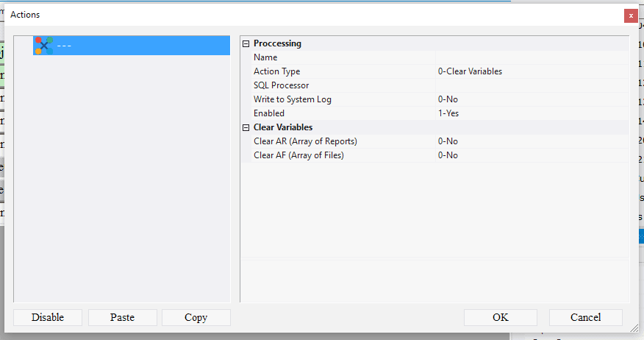
Task: Select the Enabled property label
Action: click(x=269, y=113)
